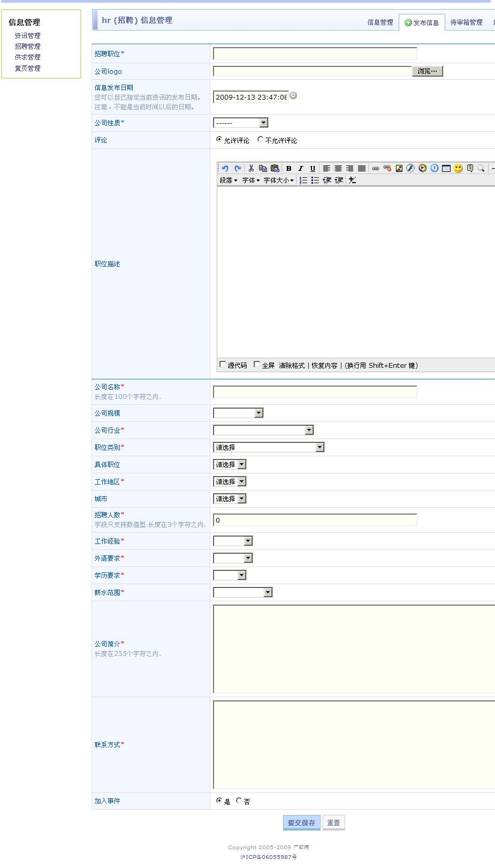Screen dimensions: 495x868
Task: Toggle underline formatting in editor
Action: pyautogui.click(x=313, y=168)
